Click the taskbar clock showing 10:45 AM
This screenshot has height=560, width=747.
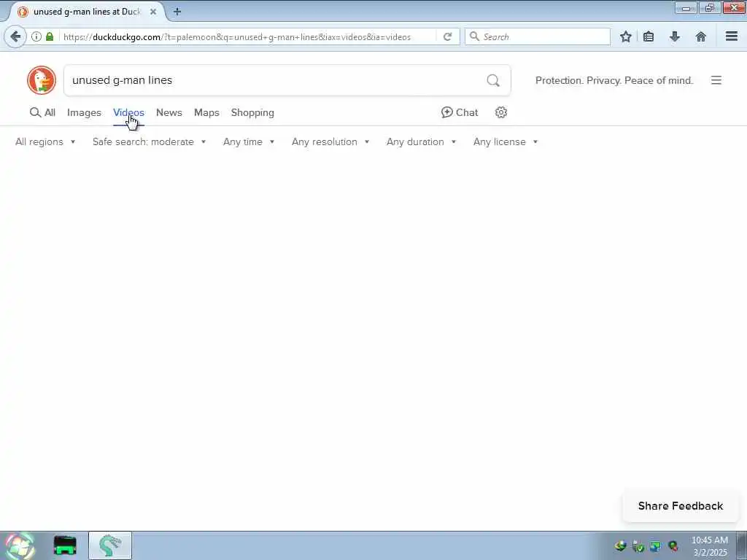pos(710,546)
